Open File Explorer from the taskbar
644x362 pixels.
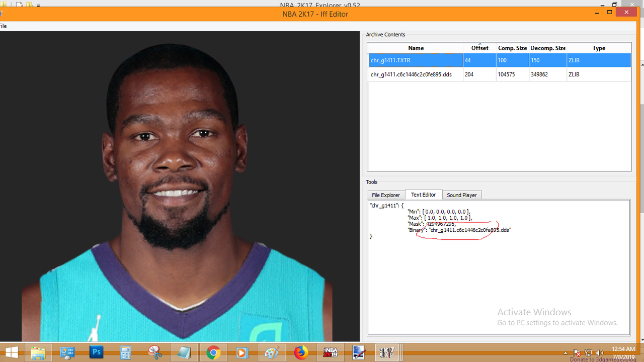coord(38,352)
